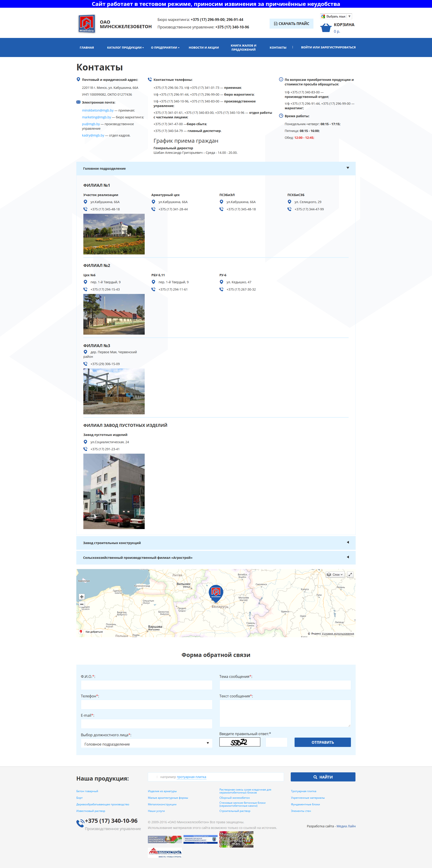
Task: Open the Тротуарная плитка footer link
Action: click(x=304, y=791)
